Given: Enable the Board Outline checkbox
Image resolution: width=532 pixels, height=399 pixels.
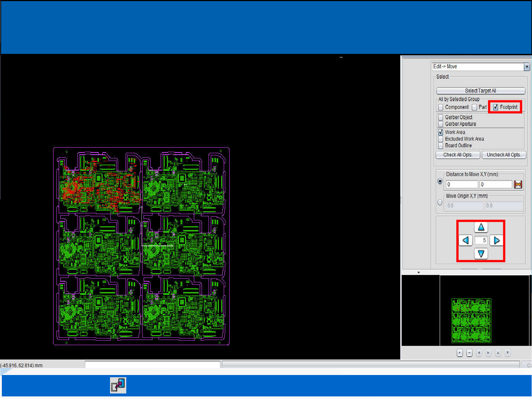Looking at the screenshot, I should [441, 146].
